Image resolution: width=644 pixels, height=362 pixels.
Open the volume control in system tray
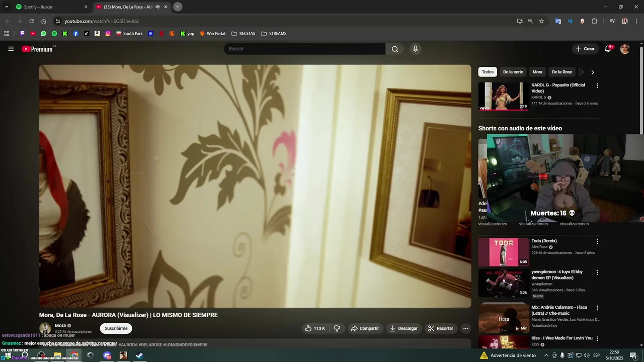586,355
